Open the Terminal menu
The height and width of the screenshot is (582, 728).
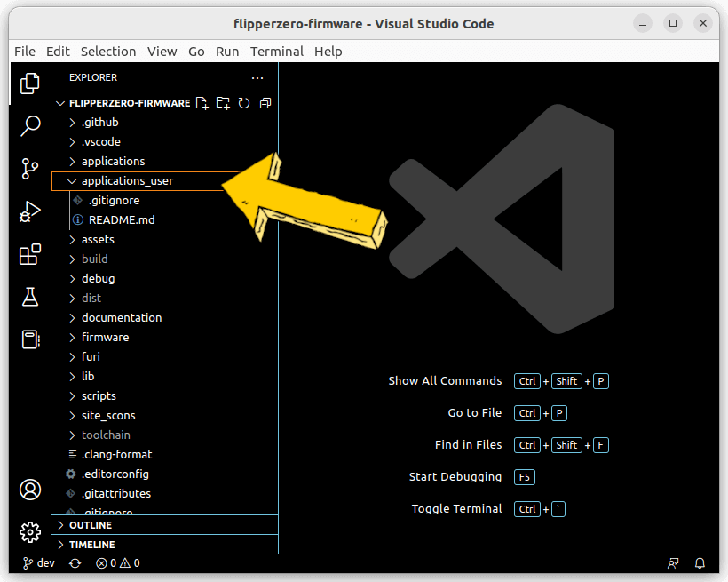pyautogui.click(x=276, y=52)
